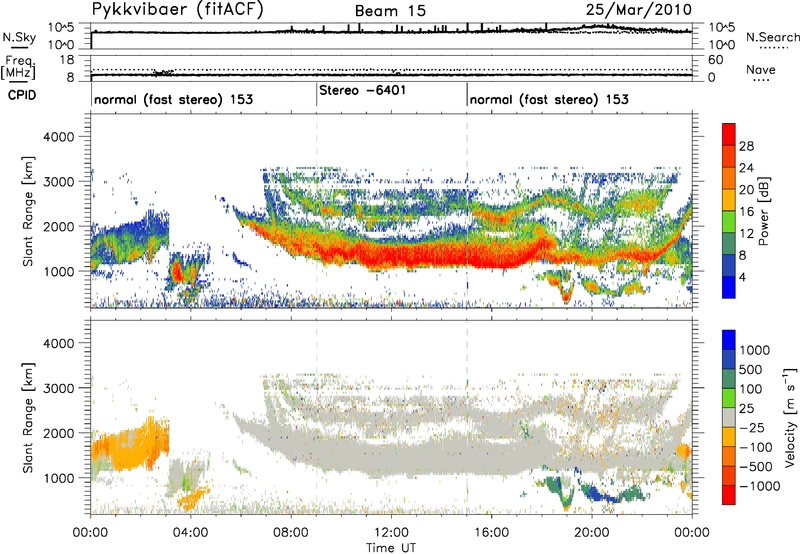Click the 16 value on Power colorbar

[746, 212]
